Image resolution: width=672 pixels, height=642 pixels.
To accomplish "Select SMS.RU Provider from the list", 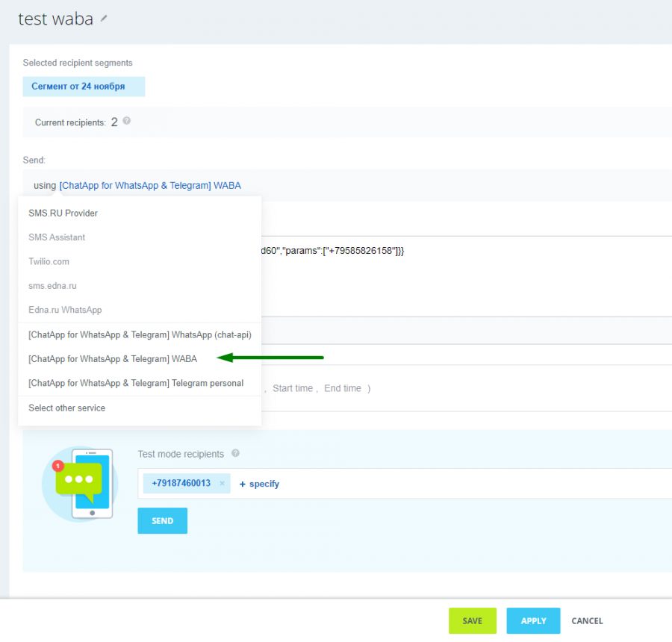I will (63, 214).
